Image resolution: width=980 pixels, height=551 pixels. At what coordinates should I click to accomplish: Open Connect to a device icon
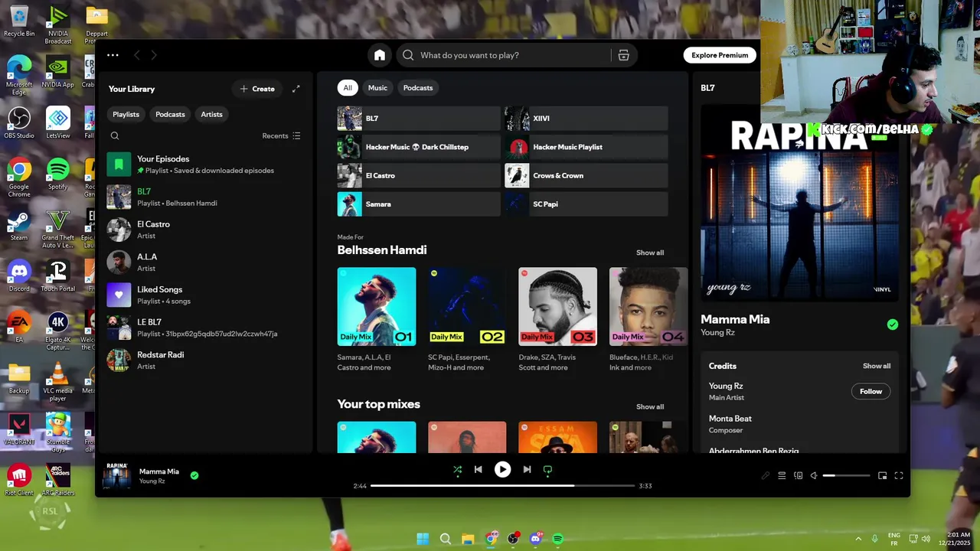(798, 475)
